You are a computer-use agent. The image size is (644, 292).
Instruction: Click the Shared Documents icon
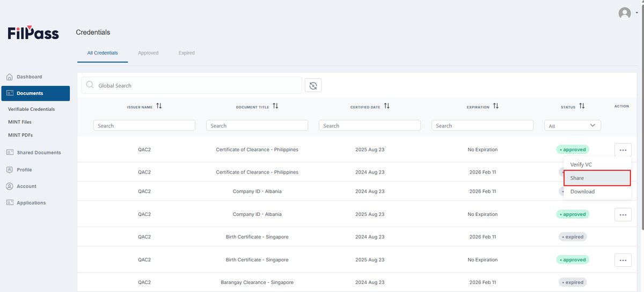10,153
